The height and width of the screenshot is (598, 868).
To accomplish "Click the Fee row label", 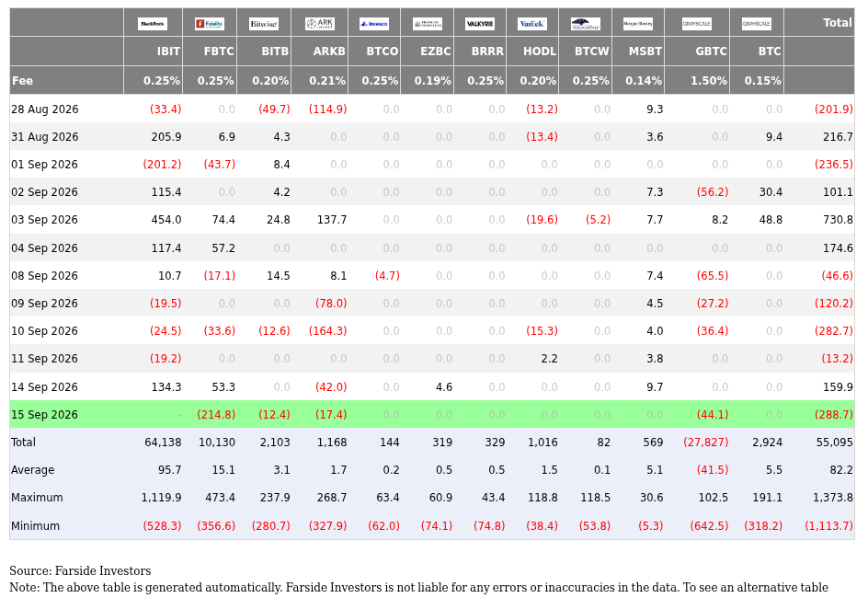I will point(22,81).
